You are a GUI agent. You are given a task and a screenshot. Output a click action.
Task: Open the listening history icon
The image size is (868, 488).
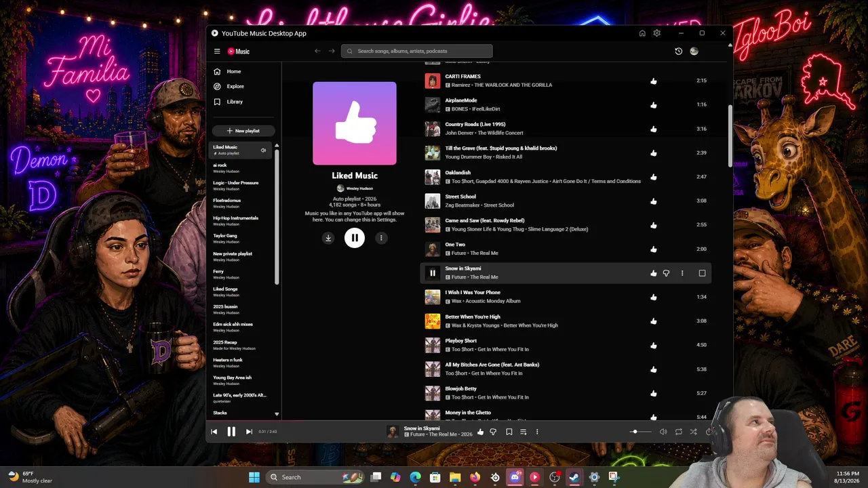pyautogui.click(x=678, y=51)
